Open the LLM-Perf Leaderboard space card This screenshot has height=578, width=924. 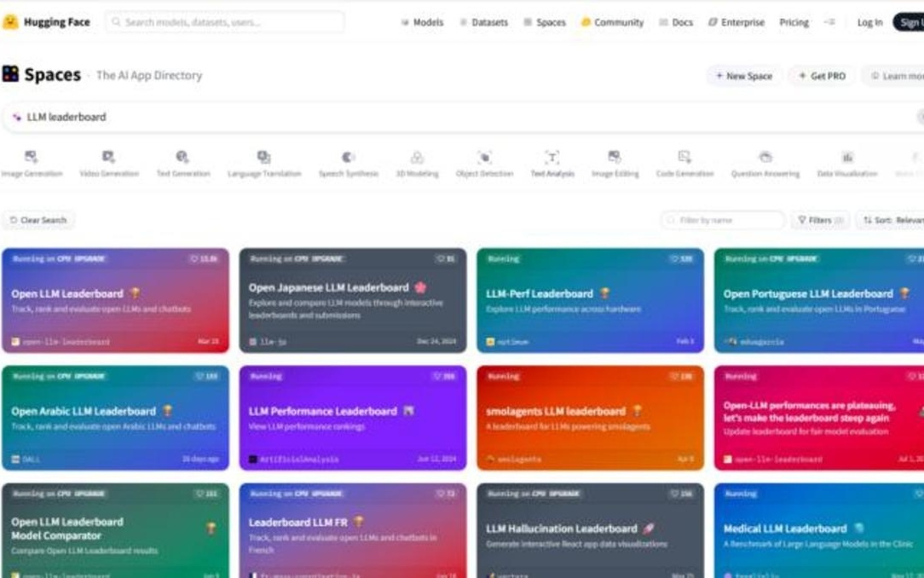click(x=590, y=300)
